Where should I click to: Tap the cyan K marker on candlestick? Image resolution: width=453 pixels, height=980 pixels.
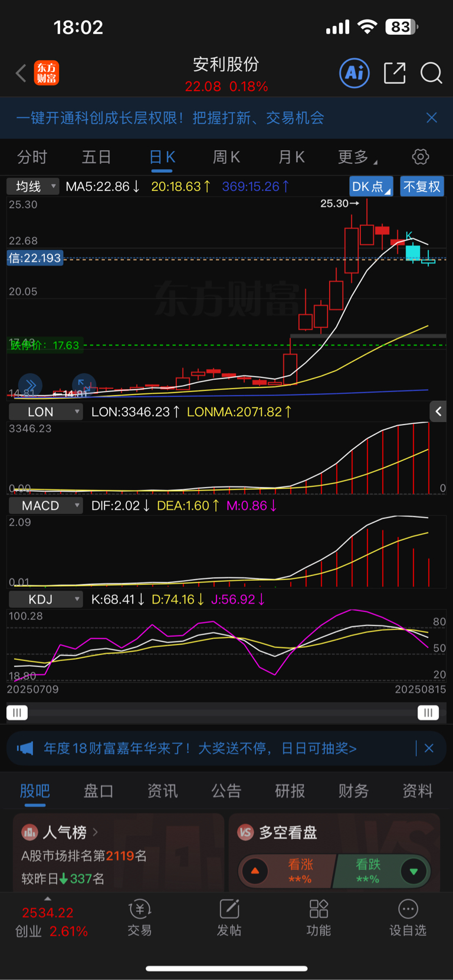[x=409, y=235]
